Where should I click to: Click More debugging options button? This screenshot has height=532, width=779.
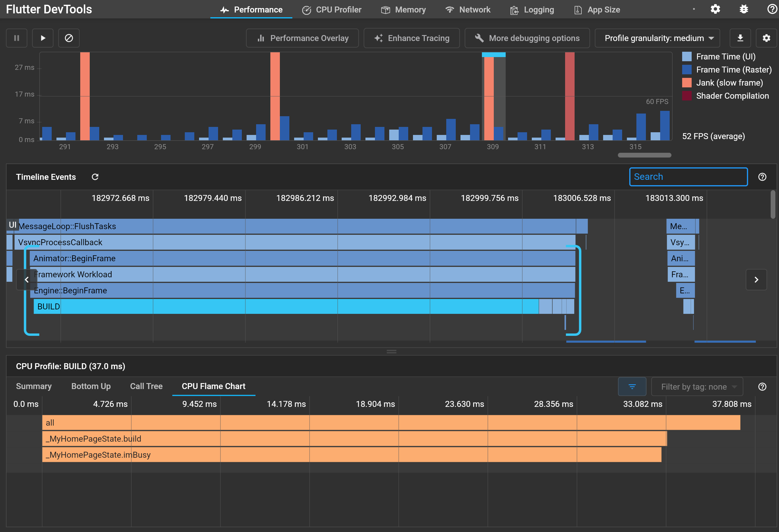pos(527,38)
